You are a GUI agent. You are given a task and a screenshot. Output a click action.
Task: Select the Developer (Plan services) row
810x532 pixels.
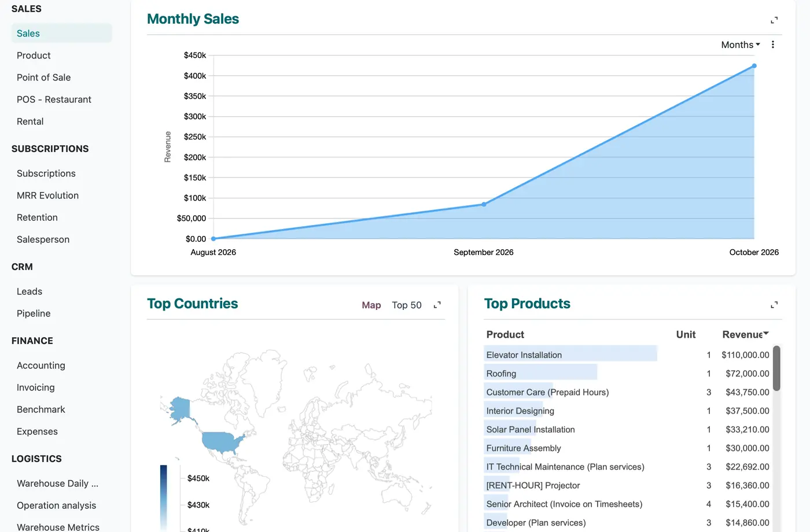tap(628, 522)
